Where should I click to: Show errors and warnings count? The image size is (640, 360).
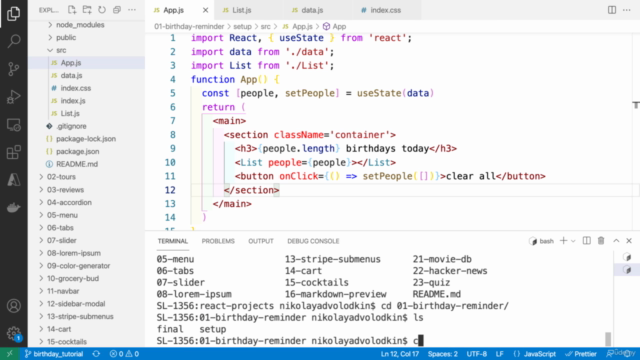[124, 354]
